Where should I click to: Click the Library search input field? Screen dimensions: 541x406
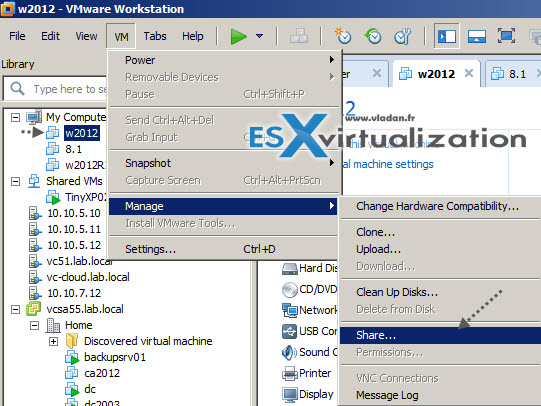[55, 89]
